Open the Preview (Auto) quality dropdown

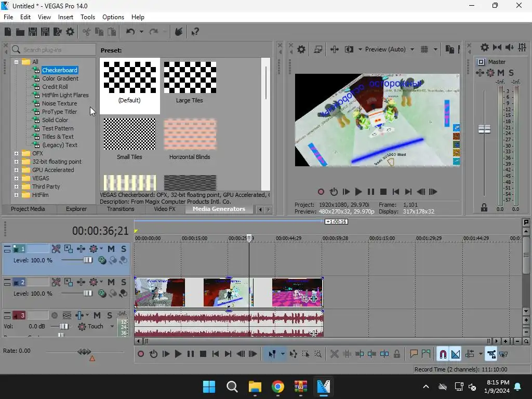(x=412, y=49)
